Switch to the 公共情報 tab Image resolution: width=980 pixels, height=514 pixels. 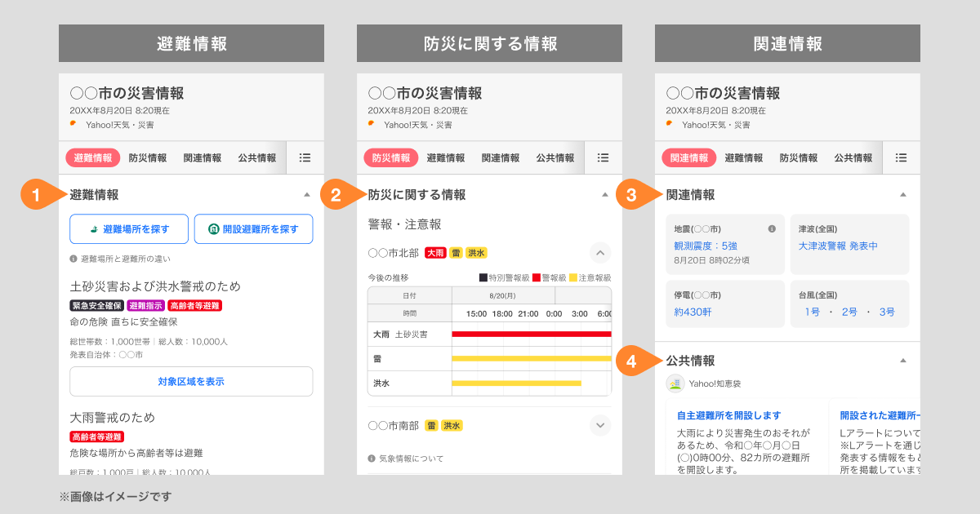[258, 157]
